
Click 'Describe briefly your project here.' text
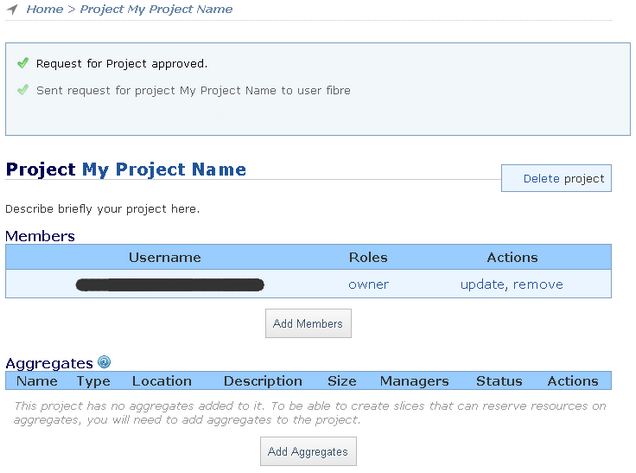[x=102, y=209]
